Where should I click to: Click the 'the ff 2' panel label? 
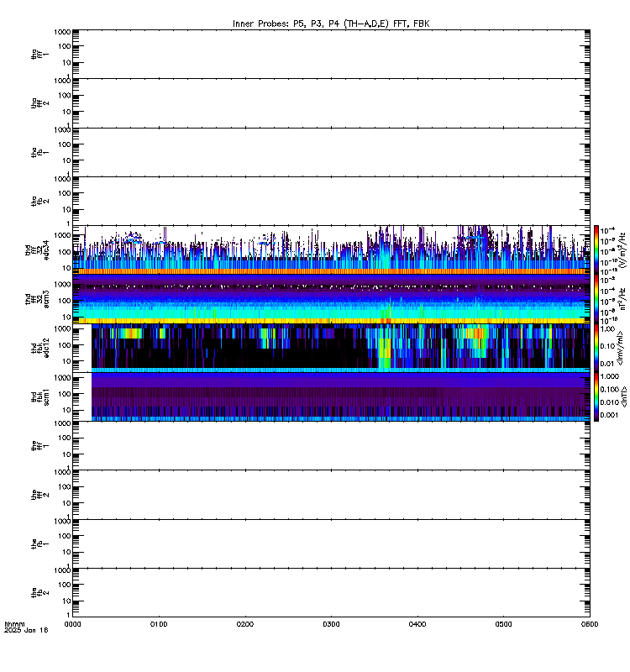39,495
